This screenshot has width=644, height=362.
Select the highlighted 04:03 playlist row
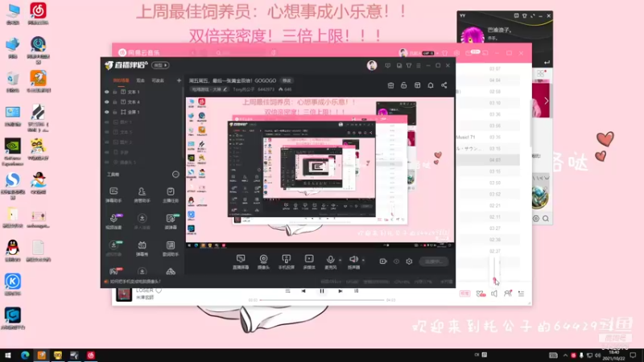click(488, 160)
